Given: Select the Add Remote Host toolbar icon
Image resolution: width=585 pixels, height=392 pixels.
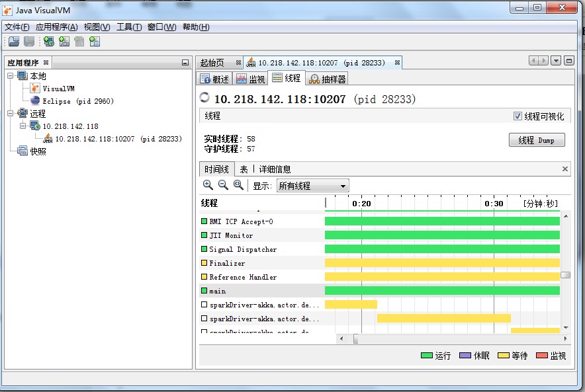Looking at the screenshot, I should coord(47,42).
